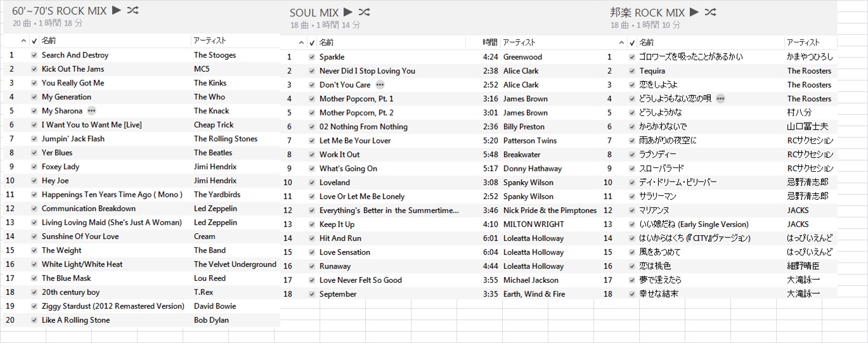The height and width of the screenshot is (343, 868).
Task: Sort SOUL MIX by 名前 column
Action: [327, 42]
